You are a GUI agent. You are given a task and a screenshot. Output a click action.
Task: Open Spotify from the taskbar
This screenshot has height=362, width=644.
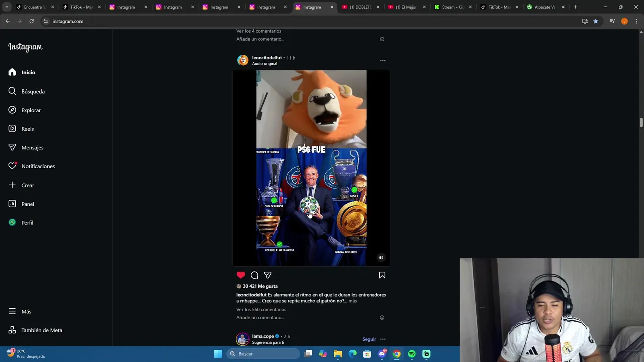412,354
